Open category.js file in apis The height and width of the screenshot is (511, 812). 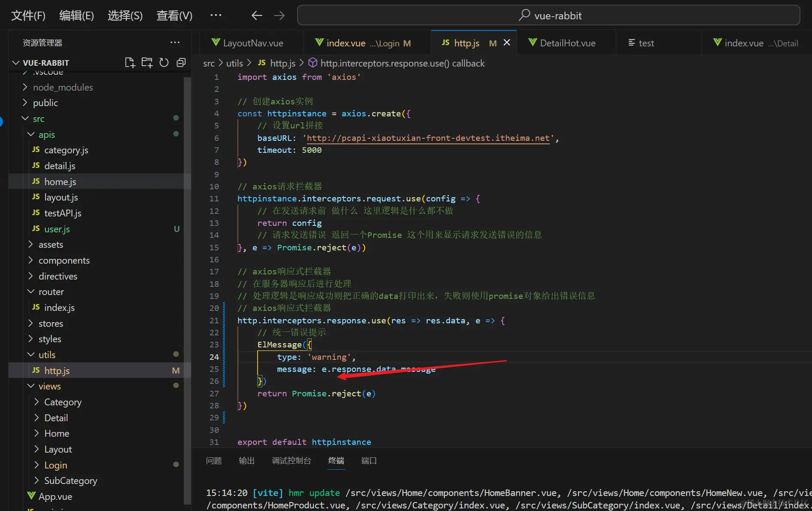coord(66,150)
